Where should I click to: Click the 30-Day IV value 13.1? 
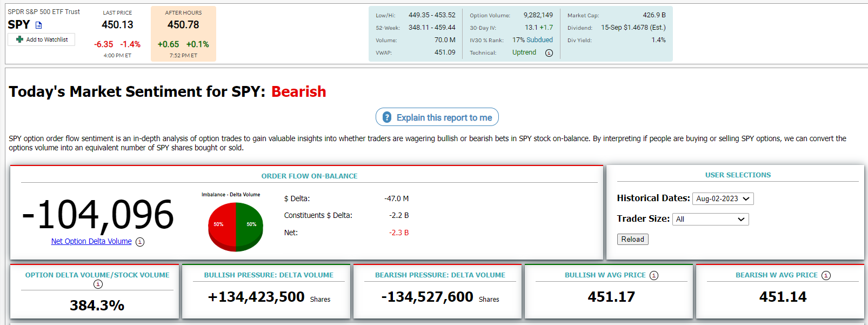click(531, 28)
